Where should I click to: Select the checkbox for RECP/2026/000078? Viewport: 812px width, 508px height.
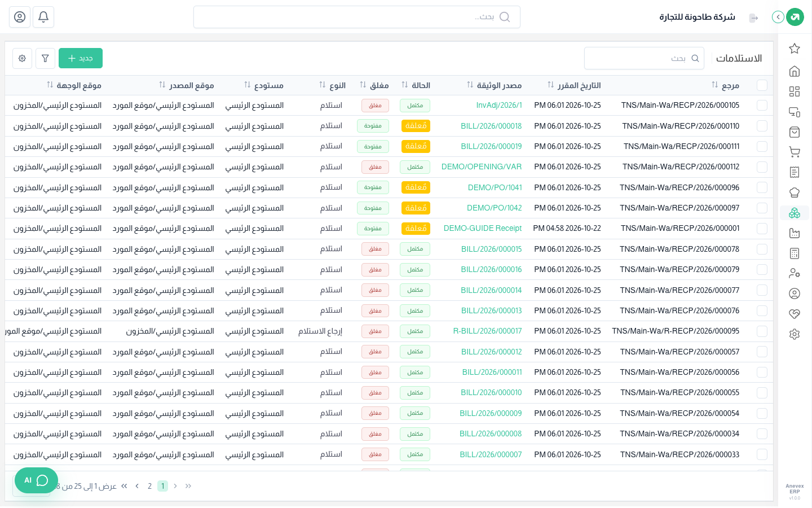(762, 249)
